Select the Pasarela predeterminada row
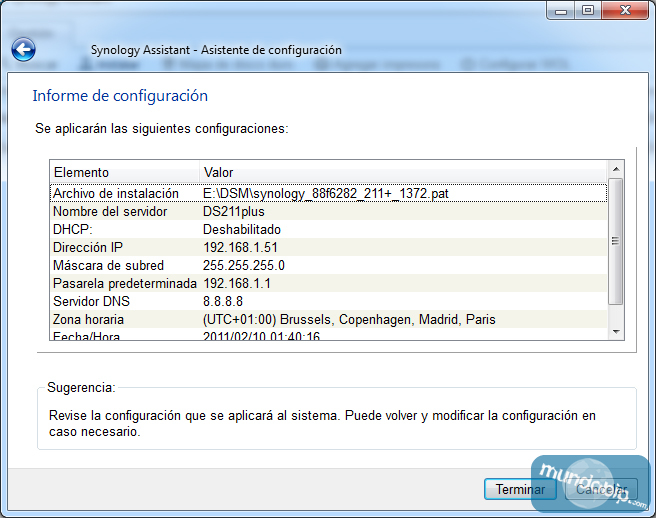 (328, 283)
